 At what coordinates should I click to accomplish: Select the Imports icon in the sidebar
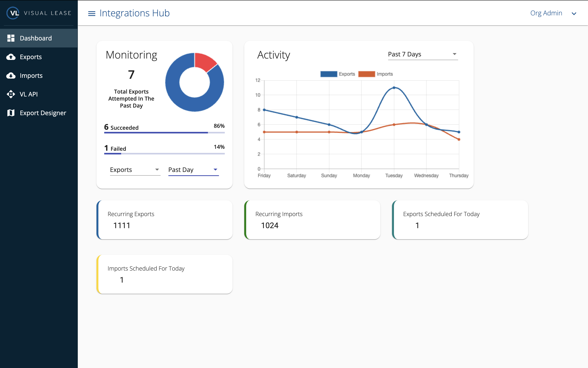(x=11, y=75)
